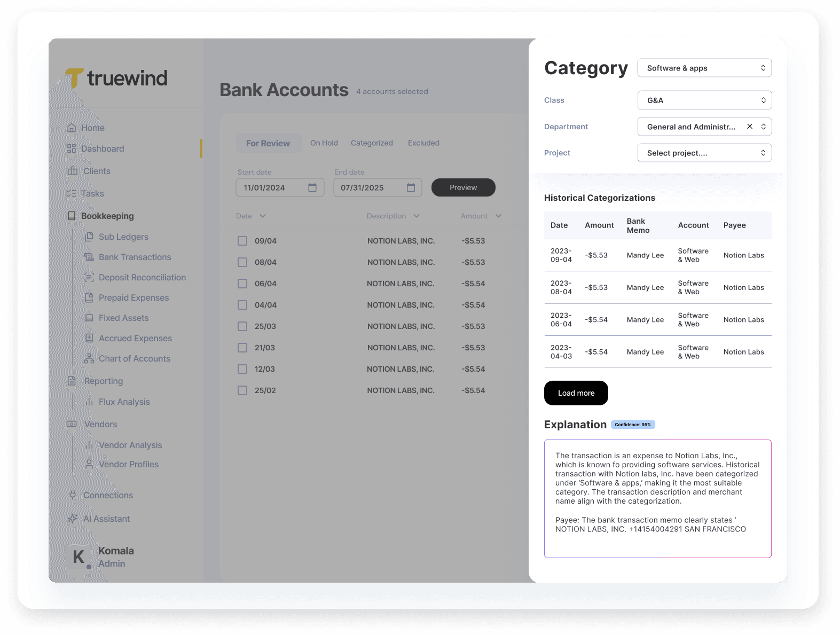Click the Bookkeeping book icon
Image resolution: width=840 pixels, height=635 pixels.
point(72,216)
